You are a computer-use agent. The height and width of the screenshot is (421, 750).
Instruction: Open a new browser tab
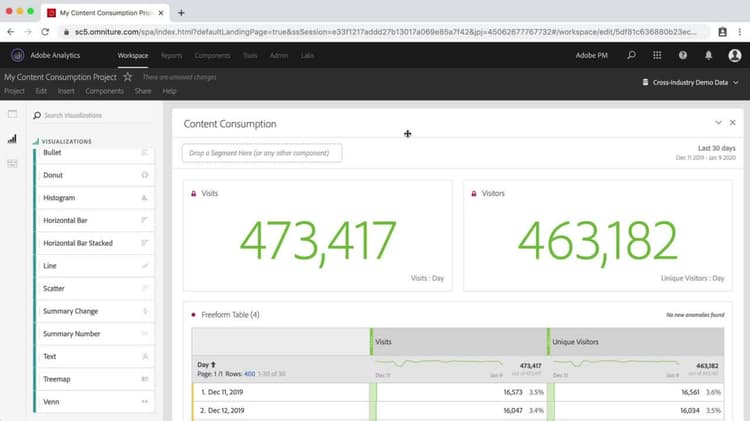click(181, 13)
